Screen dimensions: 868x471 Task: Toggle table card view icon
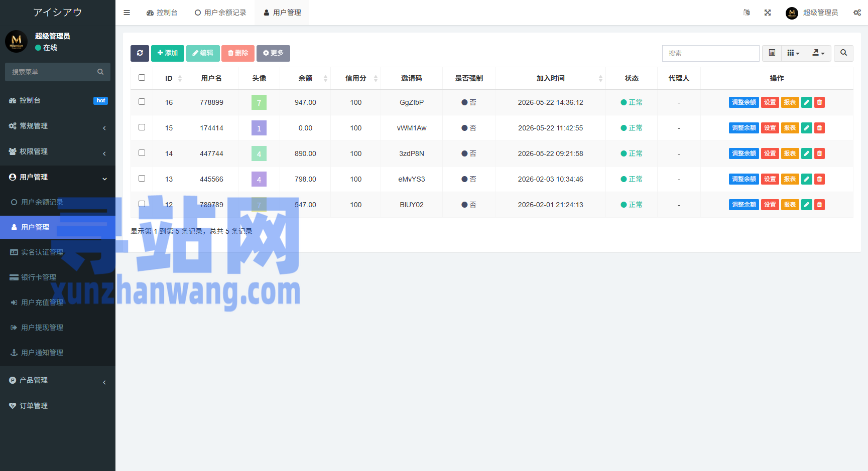click(x=772, y=53)
